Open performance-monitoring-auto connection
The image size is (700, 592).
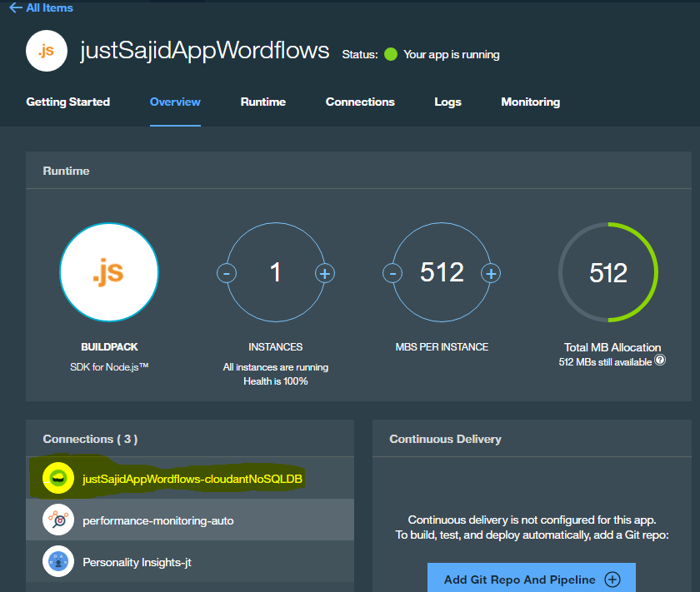tap(190, 520)
